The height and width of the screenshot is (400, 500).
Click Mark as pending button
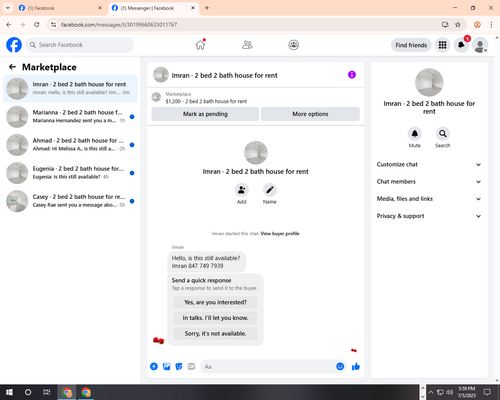(205, 114)
